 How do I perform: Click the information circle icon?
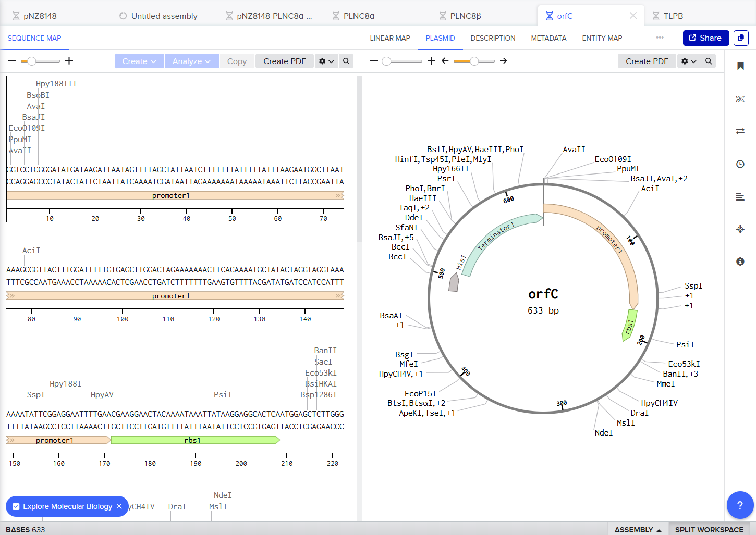pos(740,262)
